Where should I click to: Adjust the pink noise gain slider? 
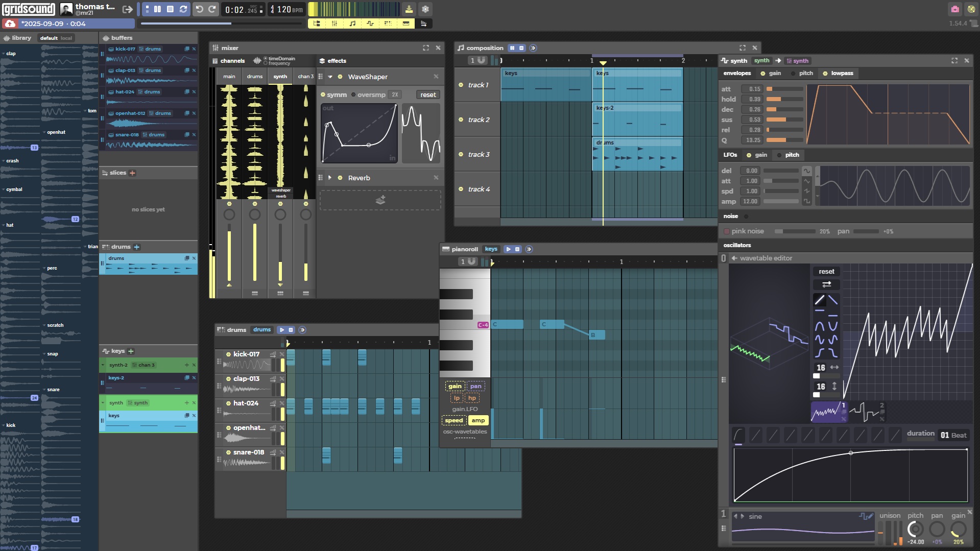(795, 232)
